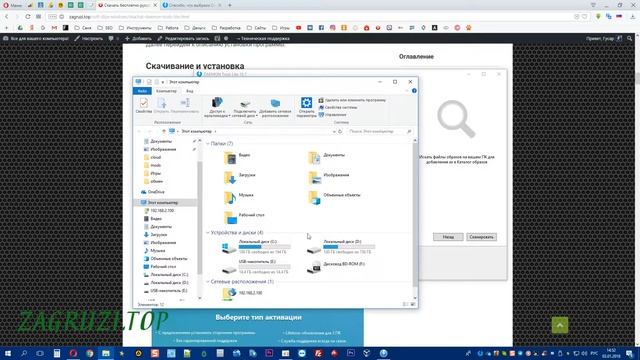Open the quick access toolbar customize dropdown
The image size is (640, 360).
pyautogui.click(x=162, y=82)
